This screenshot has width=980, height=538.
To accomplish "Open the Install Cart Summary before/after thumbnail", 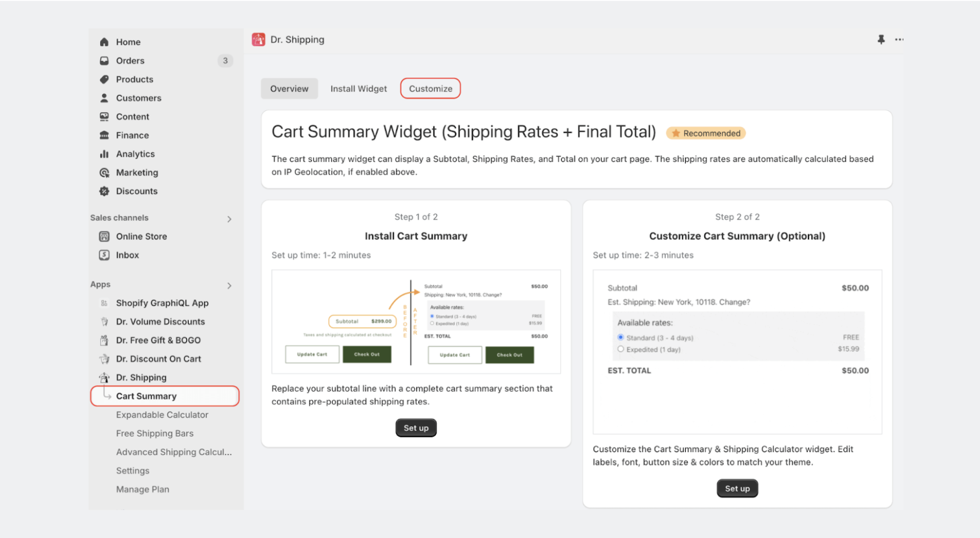I will coord(416,322).
